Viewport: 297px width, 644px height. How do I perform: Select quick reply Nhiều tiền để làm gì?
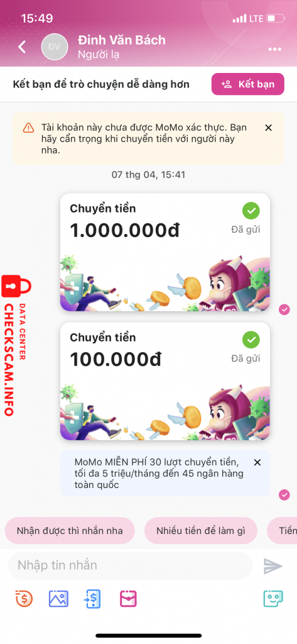[200, 531]
